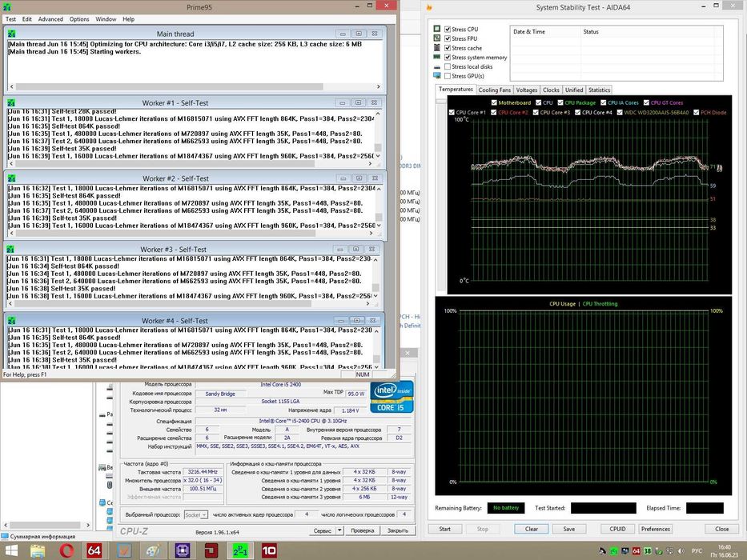Viewport: 747px width, 560px height.
Task: Click Clear button in AIDA64
Action: click(531, 529)
